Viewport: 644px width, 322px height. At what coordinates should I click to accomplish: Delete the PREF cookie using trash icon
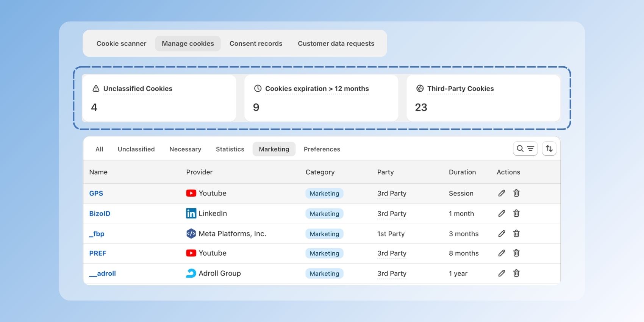pyautogui.click(x=516, y=253)
